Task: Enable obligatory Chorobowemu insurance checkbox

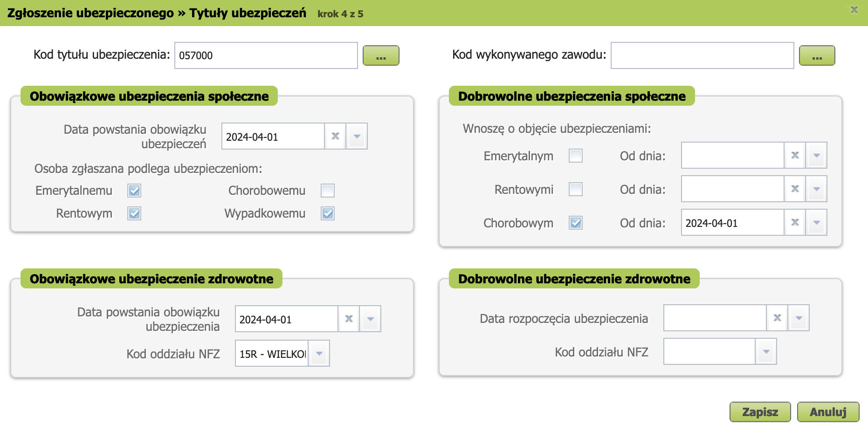Action: click(x=328, y=191)
